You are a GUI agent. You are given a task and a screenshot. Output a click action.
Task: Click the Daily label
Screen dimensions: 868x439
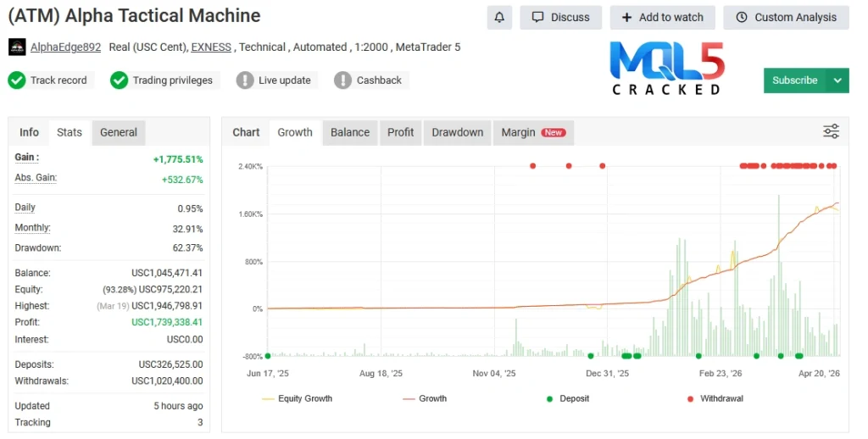(25, 207)
